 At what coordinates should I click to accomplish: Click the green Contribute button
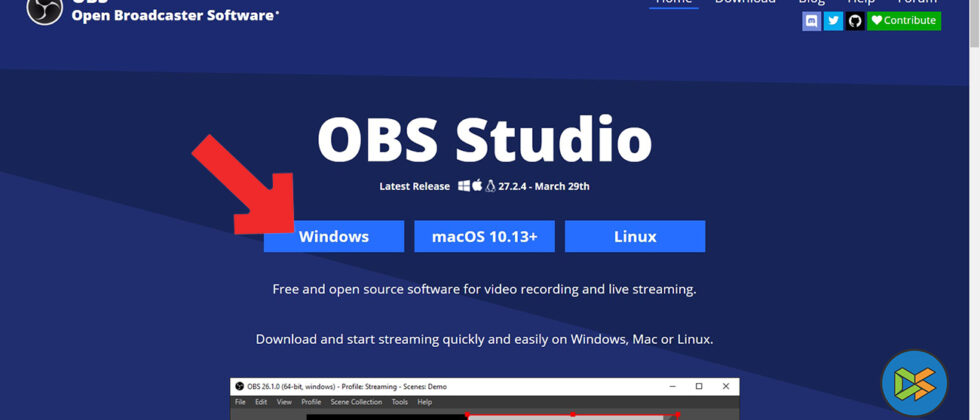point(904,21)
